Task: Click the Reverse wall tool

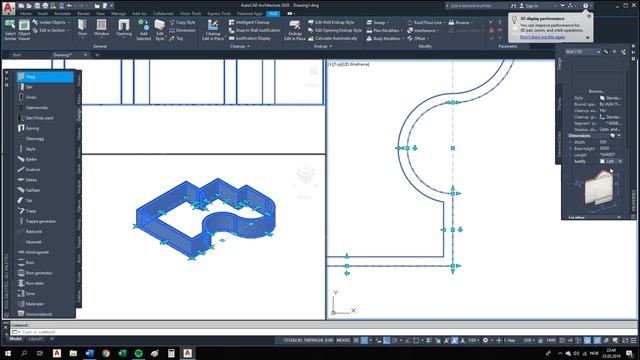Action: click(461, 22)
